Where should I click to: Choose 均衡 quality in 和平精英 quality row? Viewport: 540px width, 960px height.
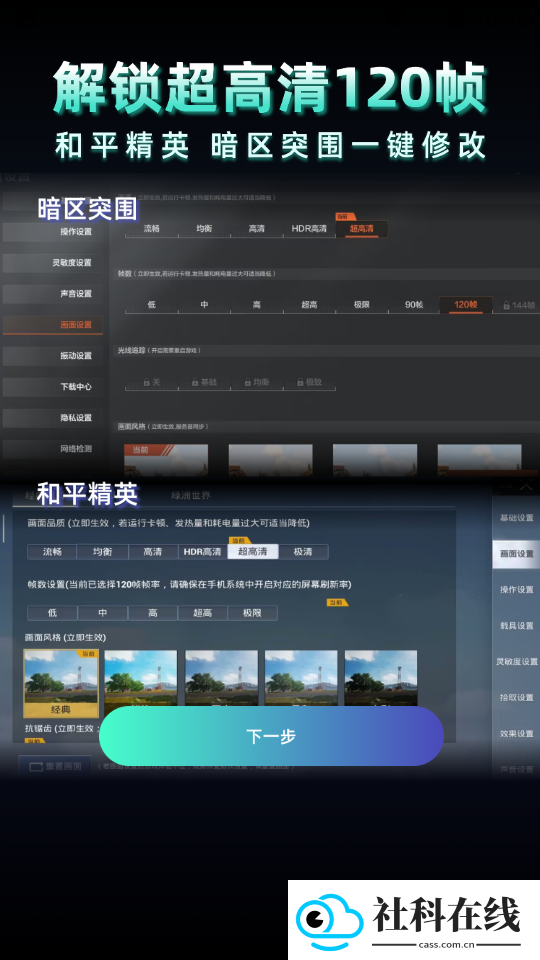[x=102, y=552]
